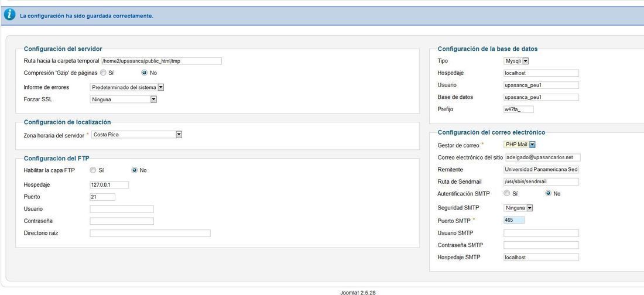This screenshot has width=644, height=295.
Task: Click the Informe de errores label
Action: [x=46, y=87]
